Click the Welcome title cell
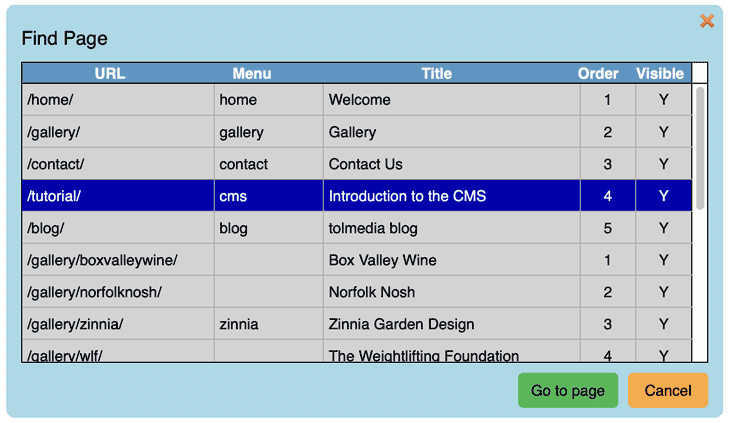This screenshot has height=423, width=729. click(359, 100)
